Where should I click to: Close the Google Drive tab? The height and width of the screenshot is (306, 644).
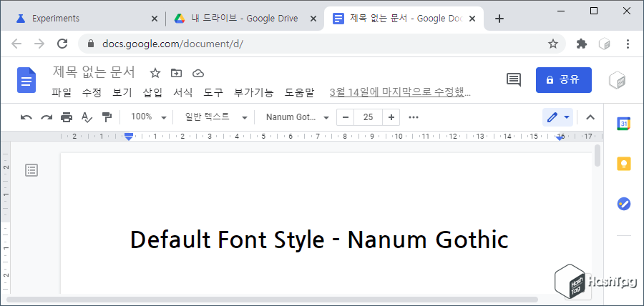(313, 19)
